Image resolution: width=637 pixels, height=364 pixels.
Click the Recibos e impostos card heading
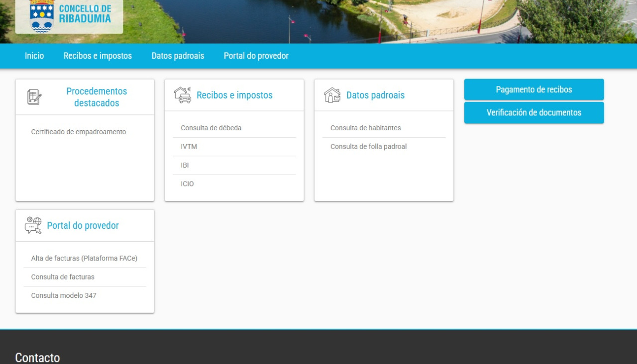coord(234,95)
